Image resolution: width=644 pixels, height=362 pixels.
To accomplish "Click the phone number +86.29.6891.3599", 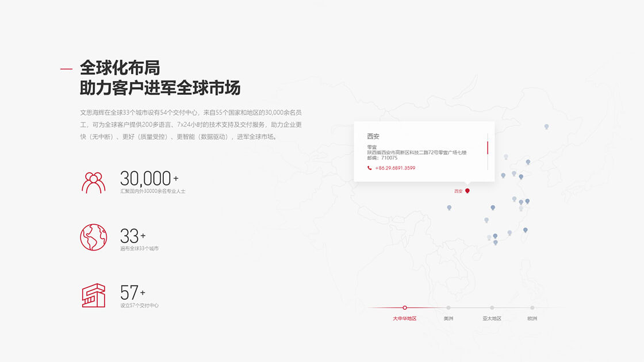I will pyautogui.click(x=395, y=168).
